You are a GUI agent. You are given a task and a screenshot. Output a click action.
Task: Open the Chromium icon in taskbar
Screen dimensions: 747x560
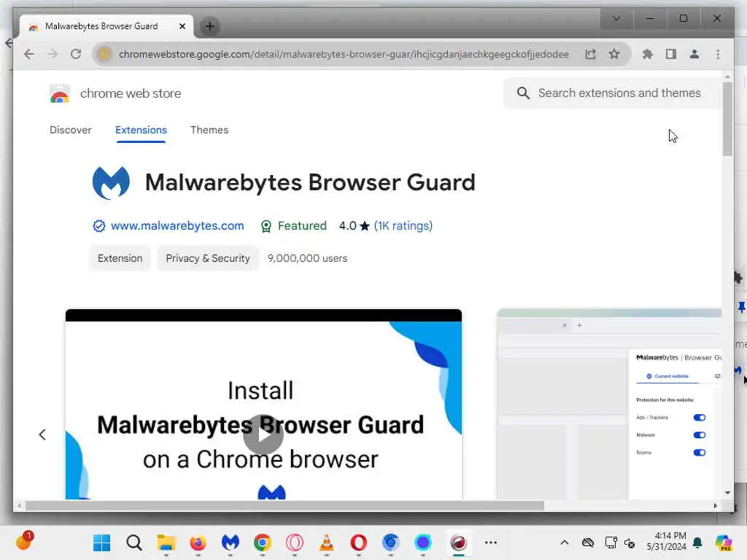pos(391,542)
